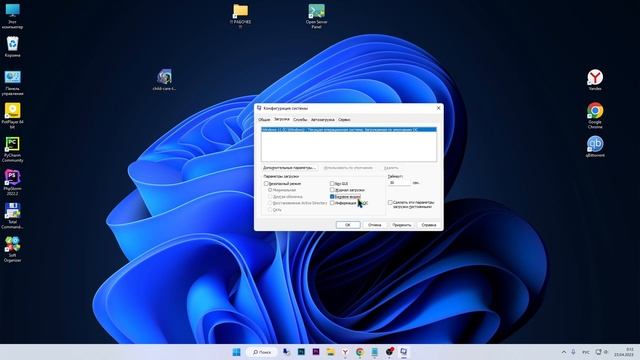
Task: Select the Сеть radio option
Action: point(270,209)
